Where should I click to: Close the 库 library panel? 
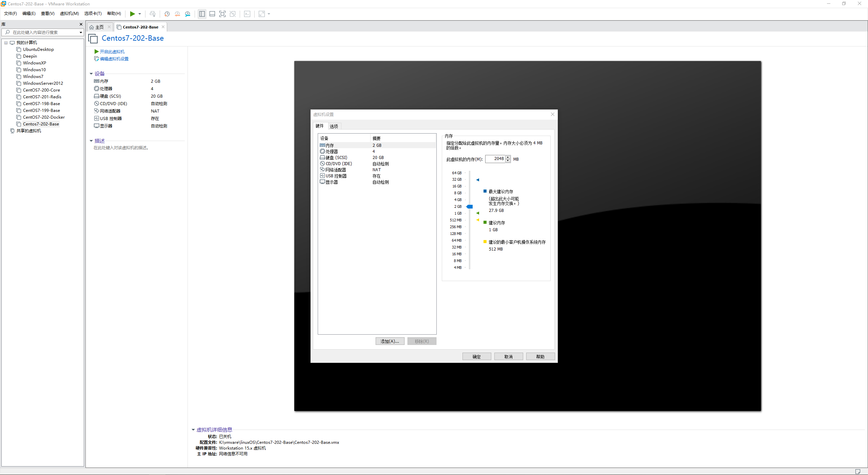[81, 24]
